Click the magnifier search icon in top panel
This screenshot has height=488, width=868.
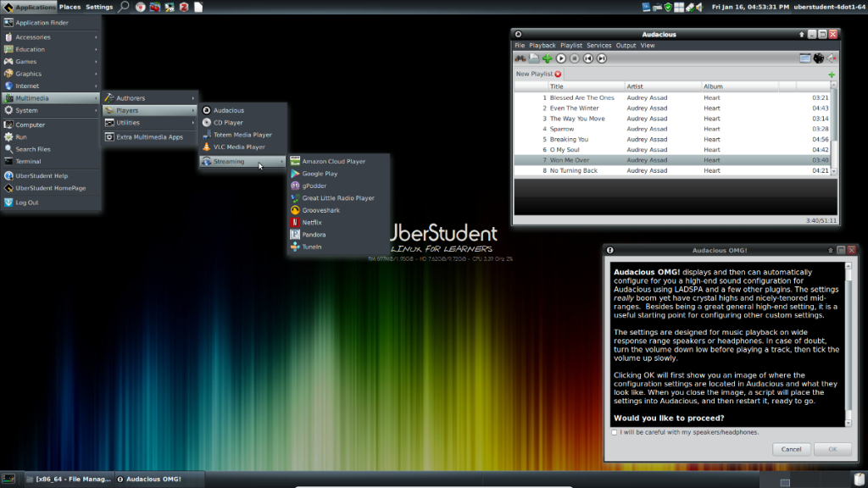(x=124, y=7)
